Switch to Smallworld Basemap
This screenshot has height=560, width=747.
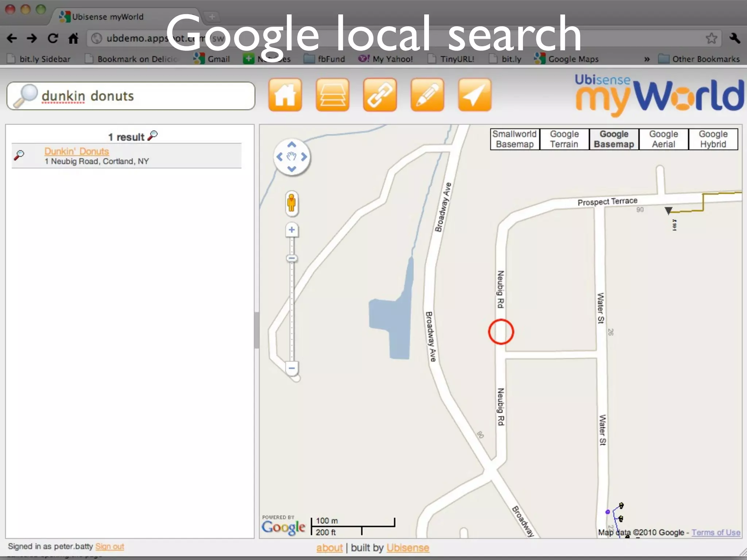[515, 139]
